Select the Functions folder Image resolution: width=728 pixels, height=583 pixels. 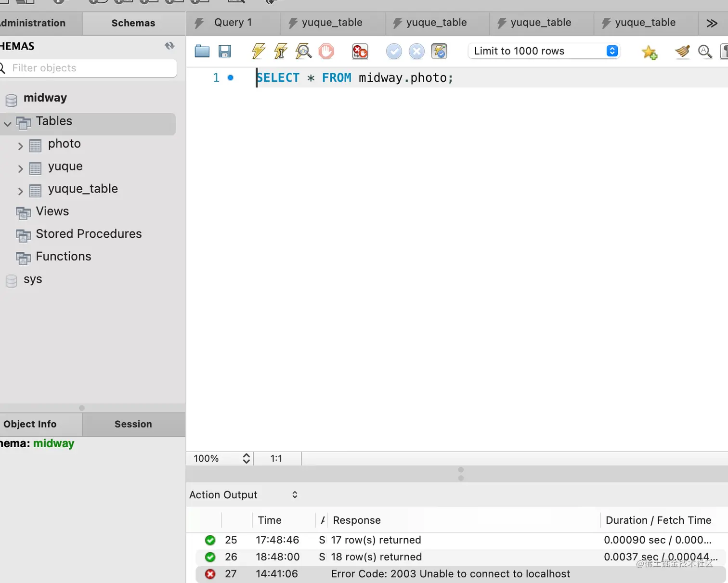64,257
